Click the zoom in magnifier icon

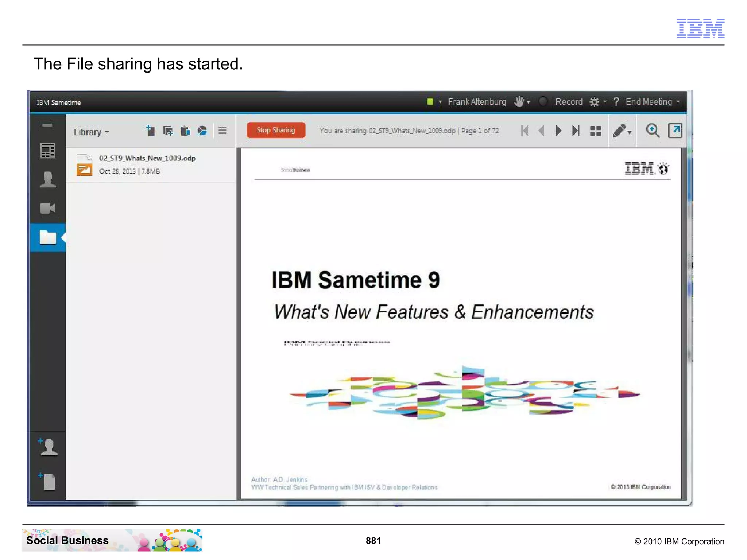653,131
